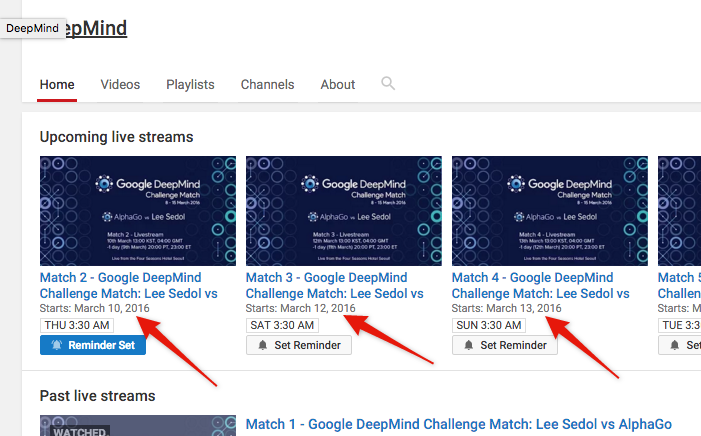701x436 pixels.
Task: Open Match 3 Google DeepMind Challenge title link
Action: [334, 285]
